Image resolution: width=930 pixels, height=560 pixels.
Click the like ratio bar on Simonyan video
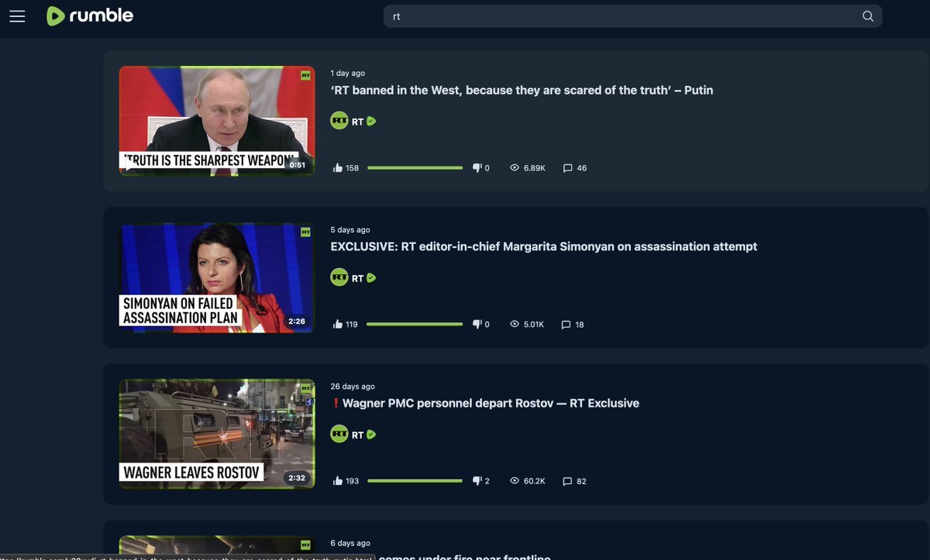(x=415, y=325)
